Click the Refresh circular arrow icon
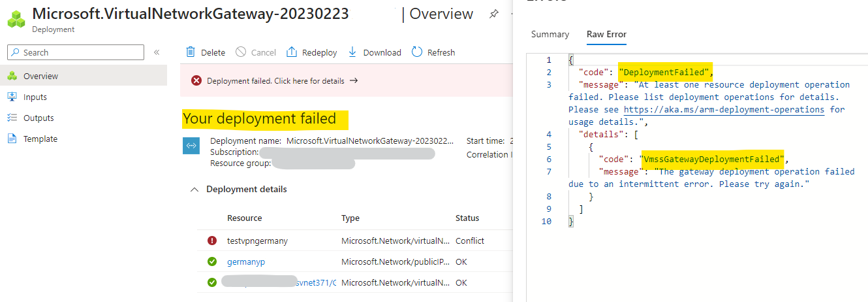Image resolution: width=868 pixels, height=302 pixels. tap(417, 52)
